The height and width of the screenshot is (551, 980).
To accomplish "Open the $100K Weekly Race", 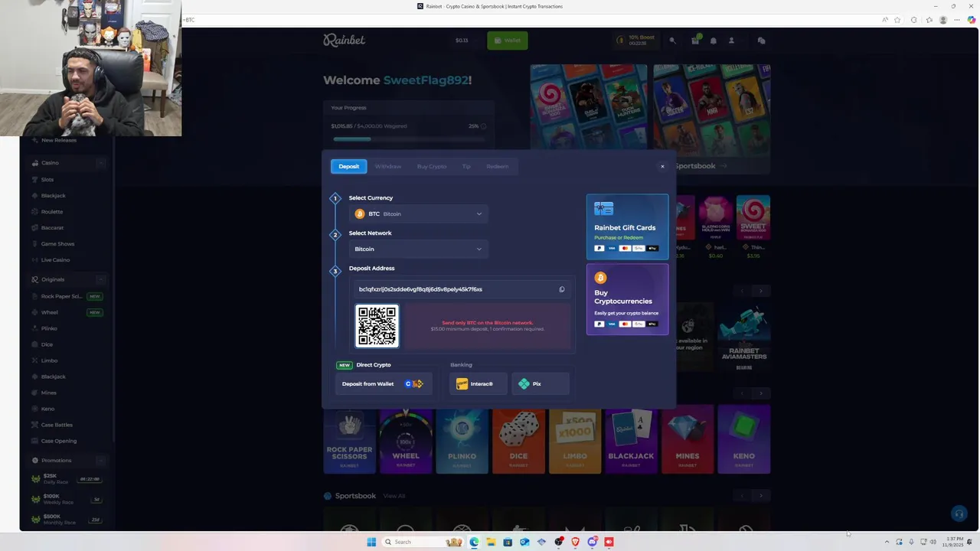I will coord(67,499).
